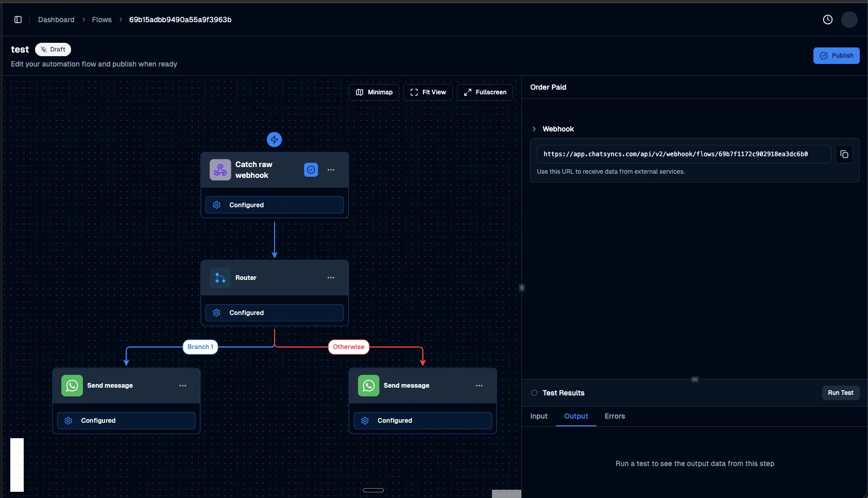Publish the automation flow
The image size is (868, 498).
point(836,55)
